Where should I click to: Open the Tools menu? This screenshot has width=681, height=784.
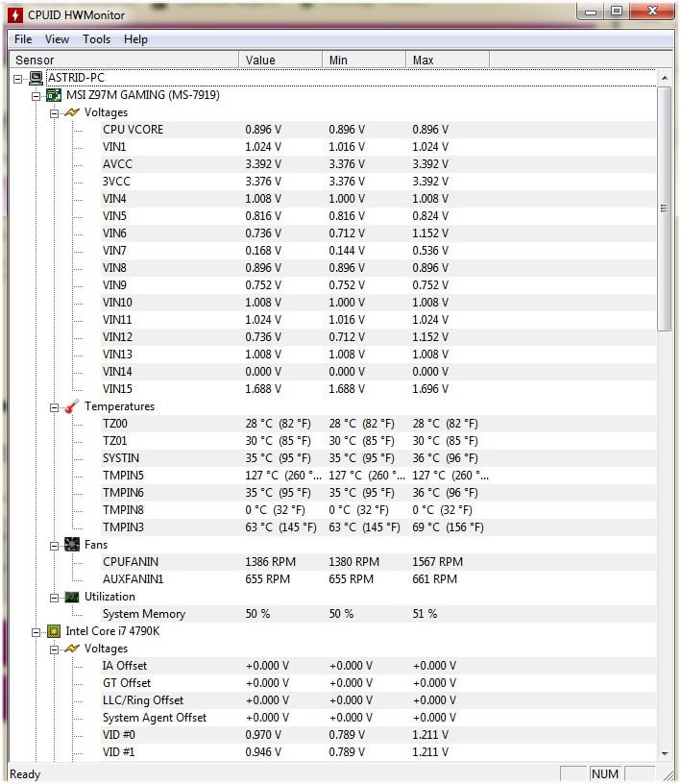pos(96,39)
